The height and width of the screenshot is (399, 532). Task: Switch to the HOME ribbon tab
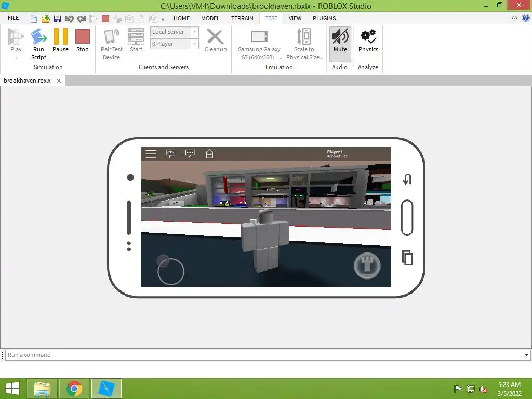tap(181, 18)
